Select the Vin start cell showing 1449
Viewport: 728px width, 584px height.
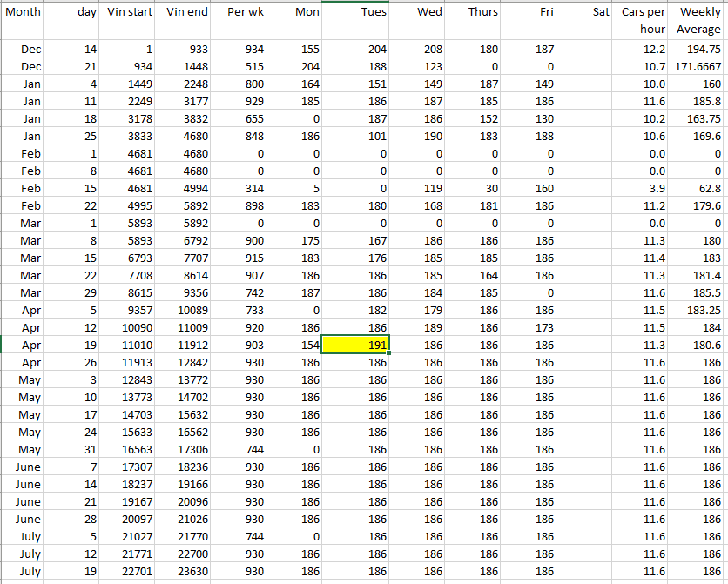pos(129,84)
